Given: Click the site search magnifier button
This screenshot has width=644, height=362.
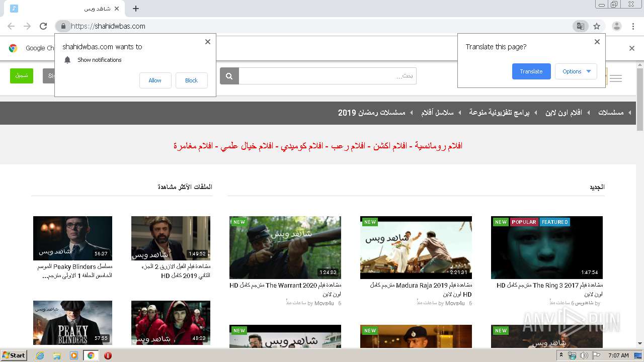Looking at the screenshot, I should coord(229,76).
